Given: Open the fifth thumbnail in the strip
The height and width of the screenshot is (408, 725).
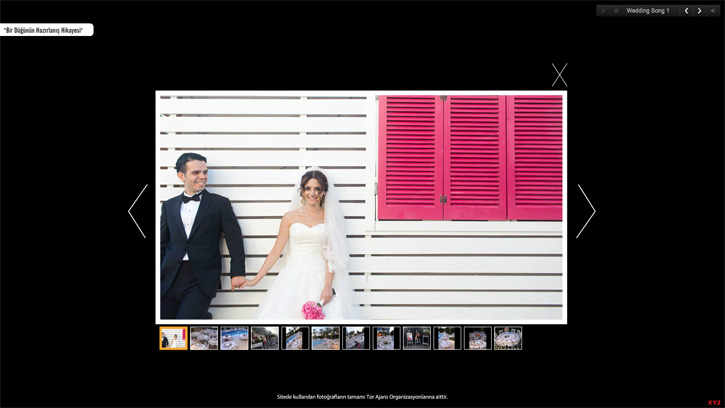Looking at the screenshot, I should click(295, 338).
